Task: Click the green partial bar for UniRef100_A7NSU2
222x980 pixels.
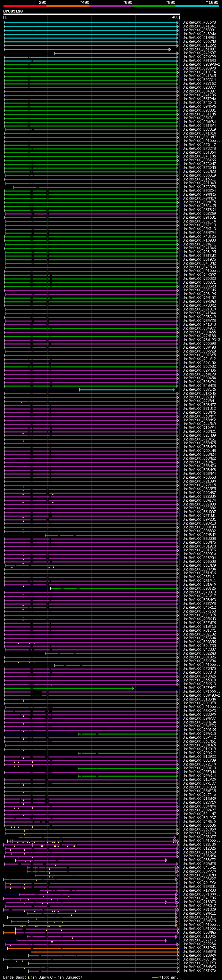Action: [112, 535]
